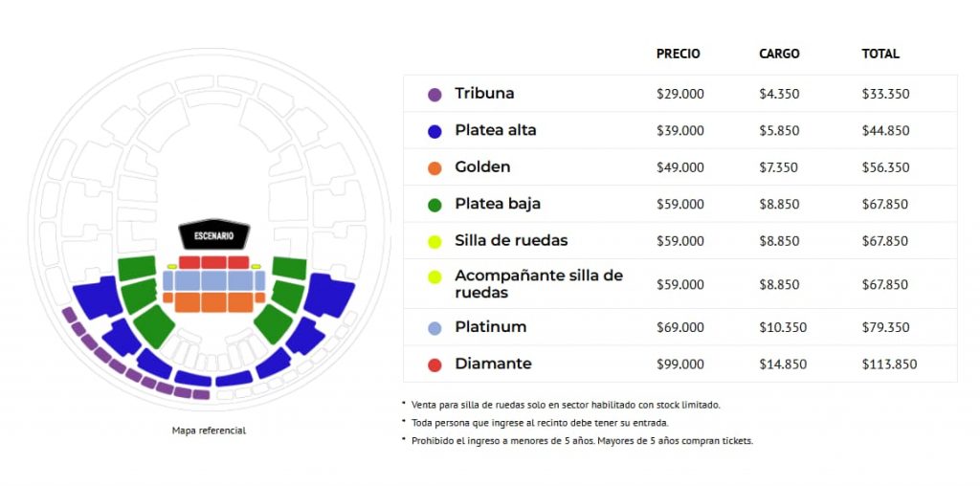Choose the Diamante ticket label

[x=493, y=364]
